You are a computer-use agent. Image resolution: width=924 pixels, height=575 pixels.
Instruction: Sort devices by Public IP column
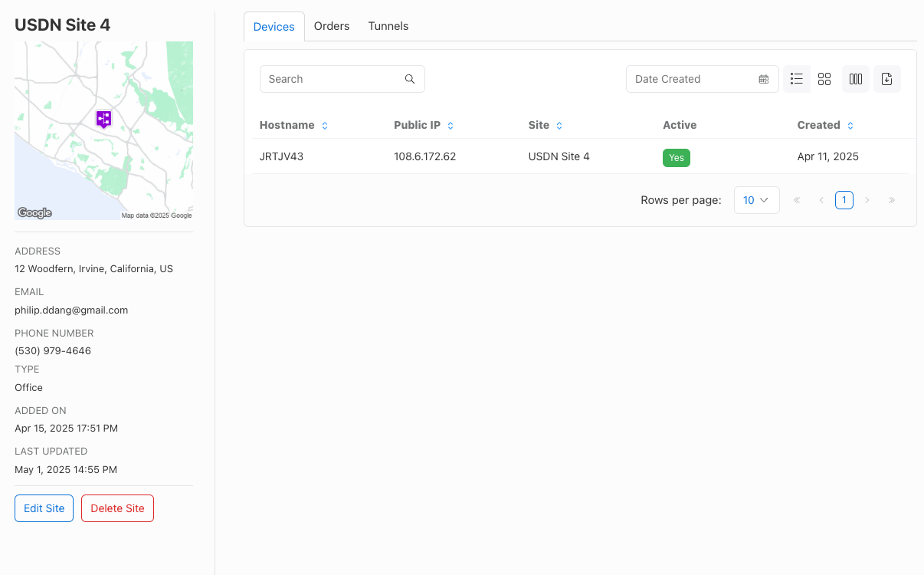(451, 126)
